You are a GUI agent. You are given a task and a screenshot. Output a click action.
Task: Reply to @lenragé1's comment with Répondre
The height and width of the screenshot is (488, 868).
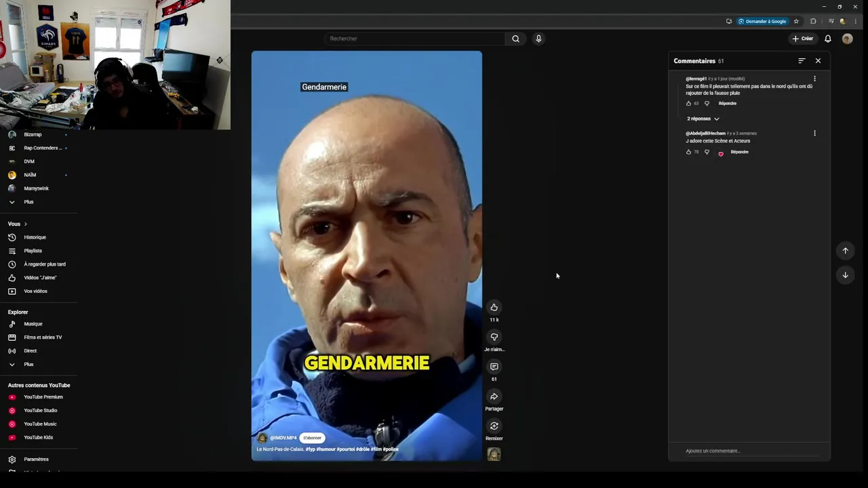point(727,104)
